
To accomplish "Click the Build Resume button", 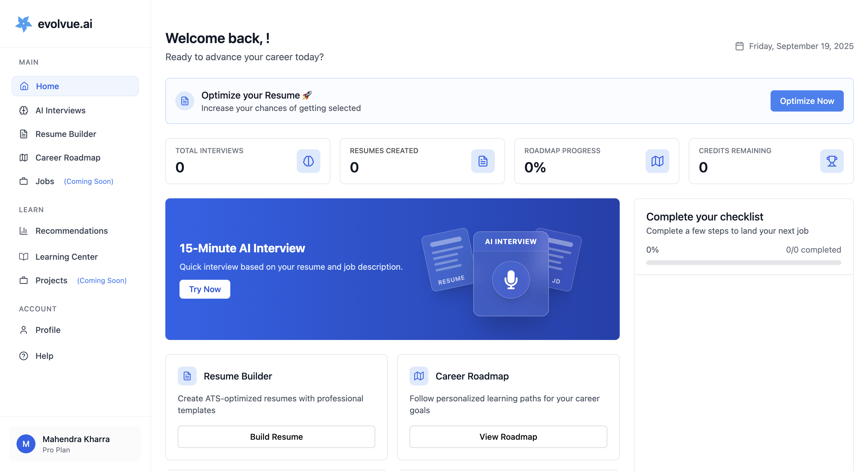I will point(276,437).
